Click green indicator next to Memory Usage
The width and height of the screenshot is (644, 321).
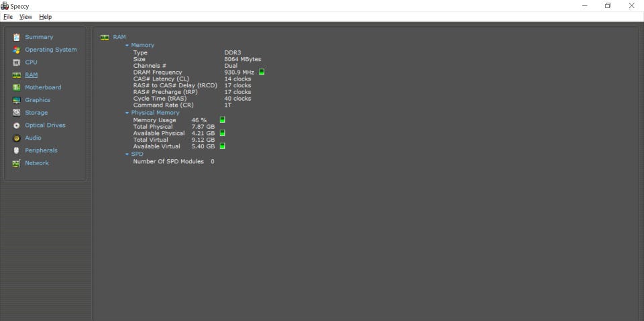click(x=222, y=120)
